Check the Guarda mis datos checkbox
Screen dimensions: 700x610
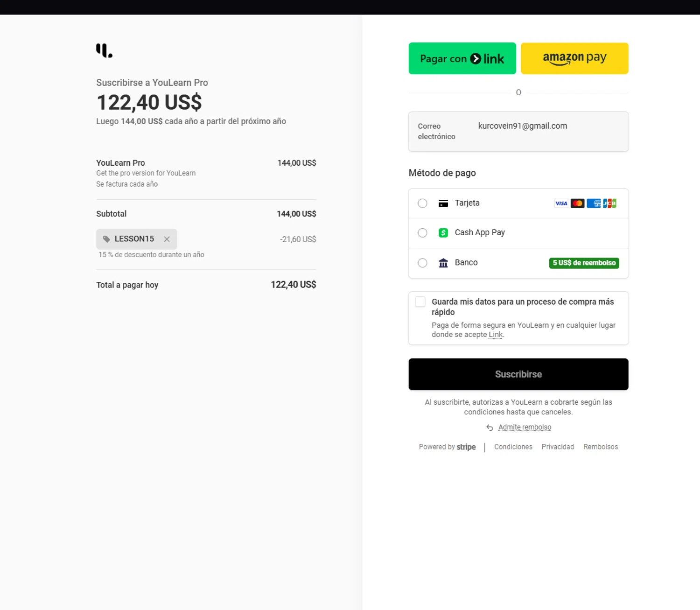coord(420,301)
